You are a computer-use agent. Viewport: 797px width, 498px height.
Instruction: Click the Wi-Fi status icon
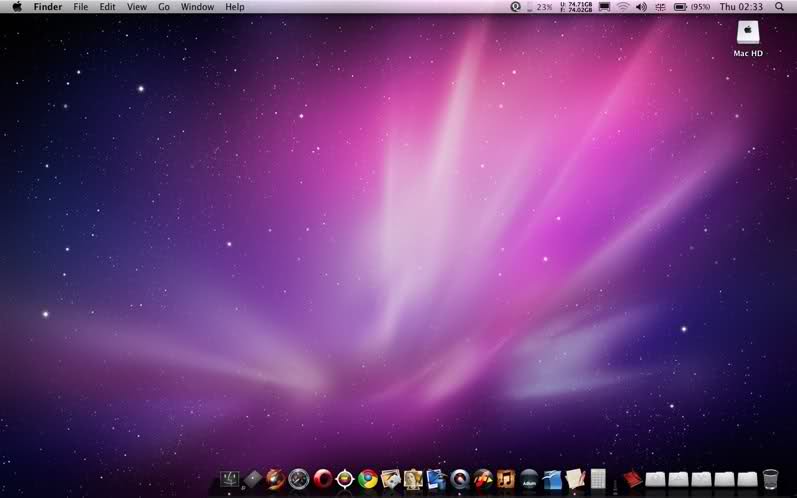(x=623, y=7)
